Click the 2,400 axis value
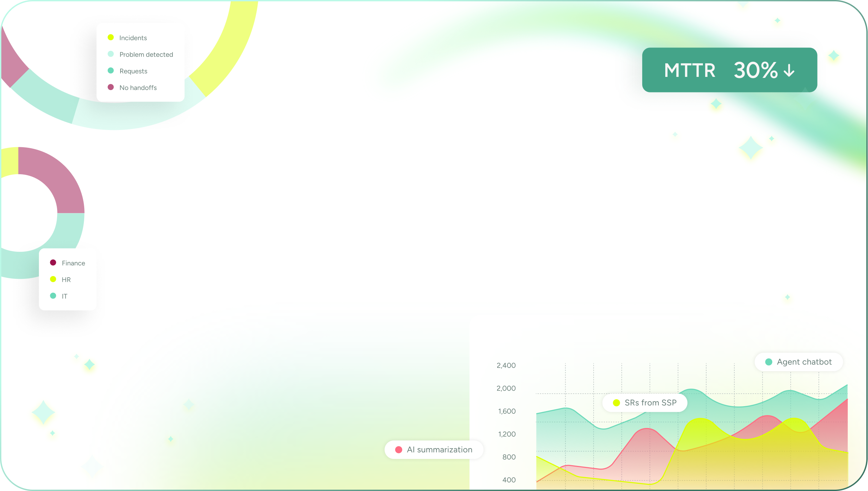 tap(506, 365)
